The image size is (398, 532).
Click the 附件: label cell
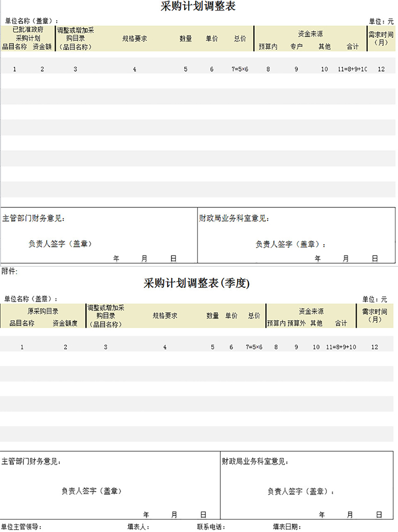pyautogui.click(x=10, y=271)
